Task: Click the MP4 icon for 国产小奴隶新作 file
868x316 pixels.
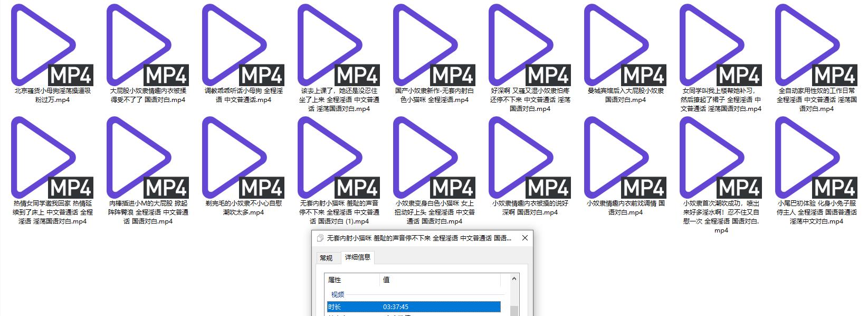Action: coord(434,44)
